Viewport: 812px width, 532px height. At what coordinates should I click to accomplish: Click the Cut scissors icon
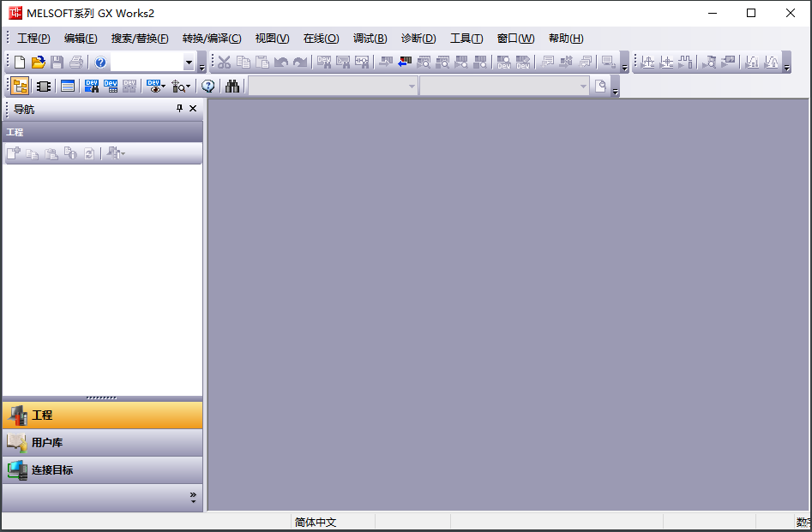pos(225,63)
